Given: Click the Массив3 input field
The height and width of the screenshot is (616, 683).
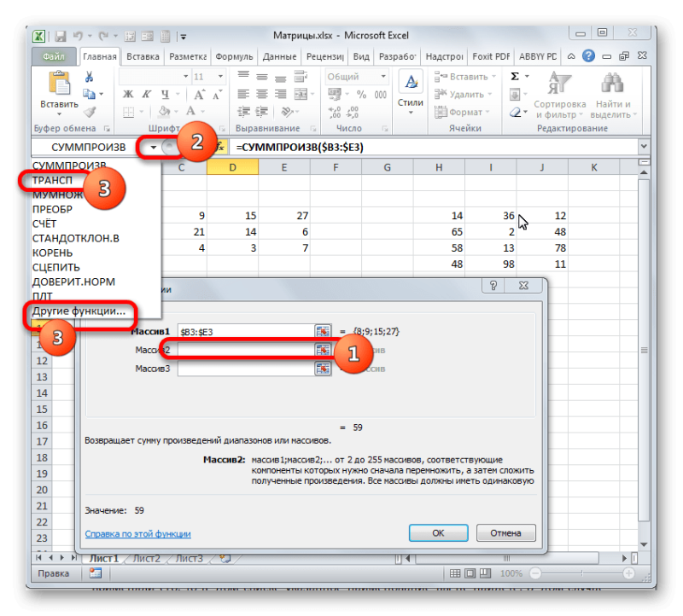Looking at the screenshot, I should pos(246,369).
